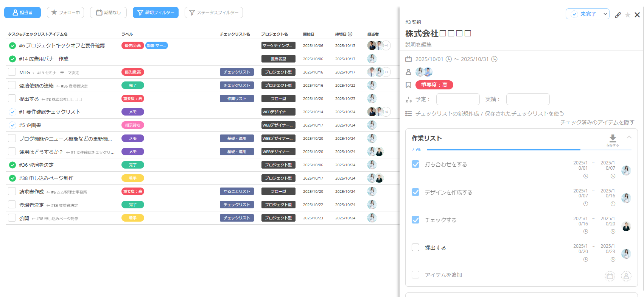
Task: Click the 部署:マー... label on #6 row
Action: (x=157, y=45)
